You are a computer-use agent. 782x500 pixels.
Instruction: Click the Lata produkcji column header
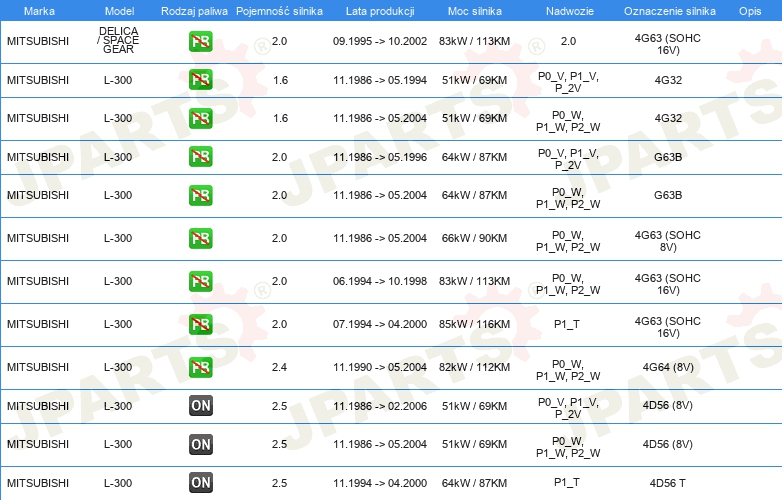pyautogui.click(x=380, y=11)
